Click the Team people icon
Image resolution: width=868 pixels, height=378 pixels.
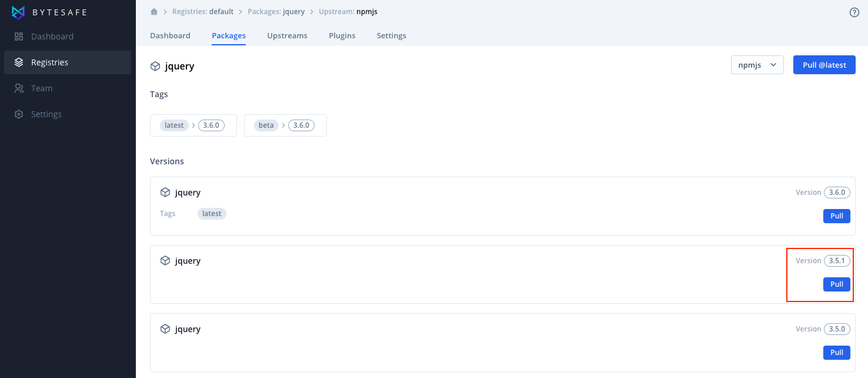(19, 88)
